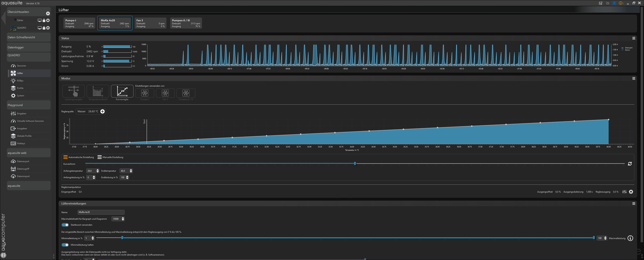Expand the Datenlogger section
The height and width of the screenshot is (260, 644).
[16, 47]
